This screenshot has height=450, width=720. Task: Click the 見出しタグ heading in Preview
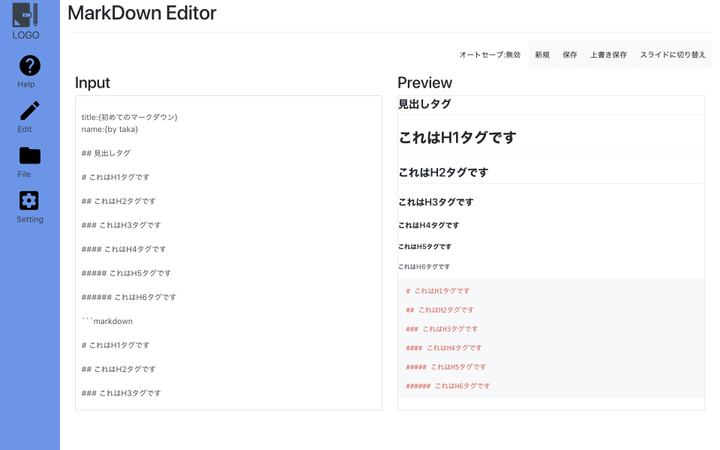[x=425, y=104]
